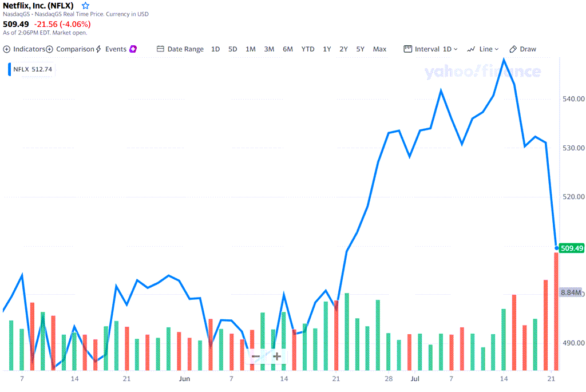
Task: Click the Events lightning icon
Action: 98,49
